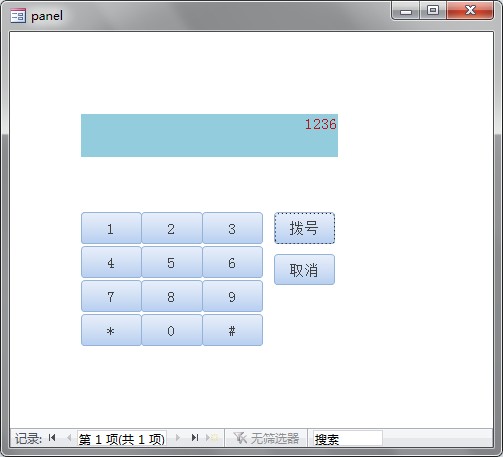Go to first record navigation icon
503x457 pixels.
tap(52, 437)
